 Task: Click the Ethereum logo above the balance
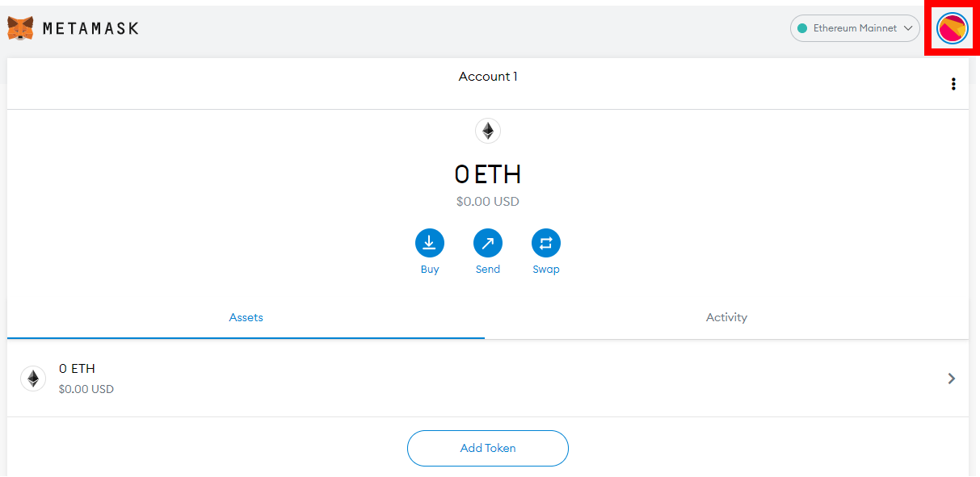tap(488, 130)
